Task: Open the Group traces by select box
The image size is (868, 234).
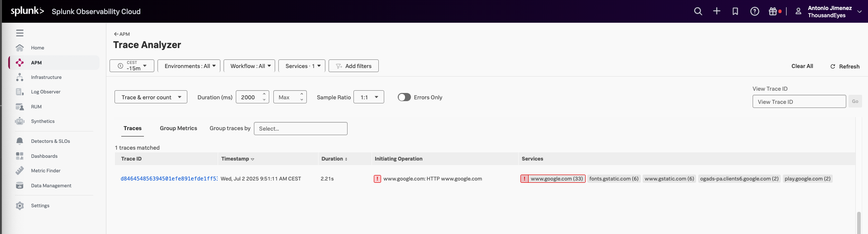Action: point(300,128)
